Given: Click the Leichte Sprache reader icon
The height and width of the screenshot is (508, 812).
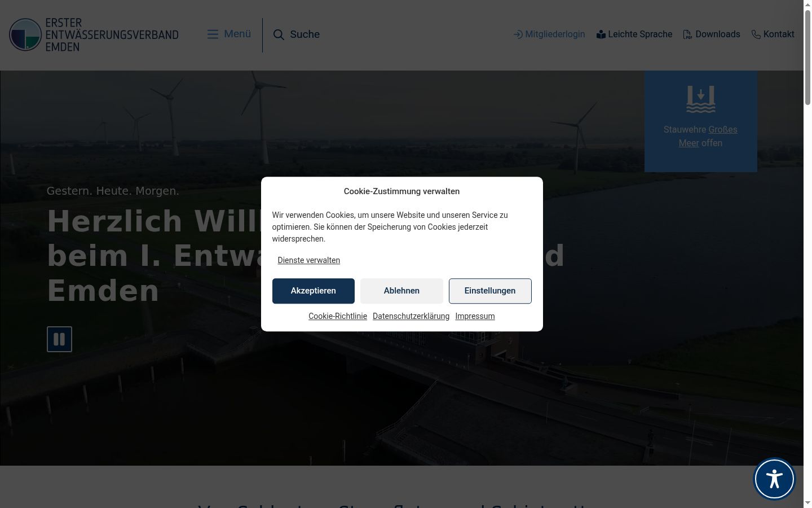Looking at the screenshot, I should (x=601, y=34).
